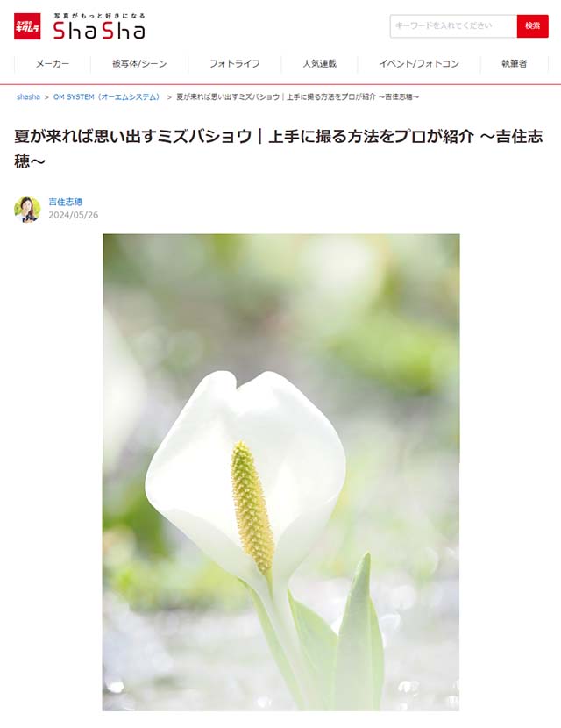Screen dimensions: 561x728
Task: Open OM SYSTEM (オーエムシステム) breadcrumb link
Action: [x=107, y=97]
